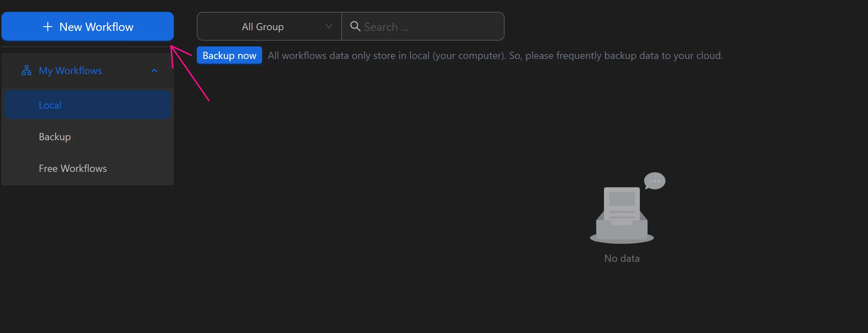Open the All Group dropdown
This screenshot has height=333, width=868.
(268, 26)
